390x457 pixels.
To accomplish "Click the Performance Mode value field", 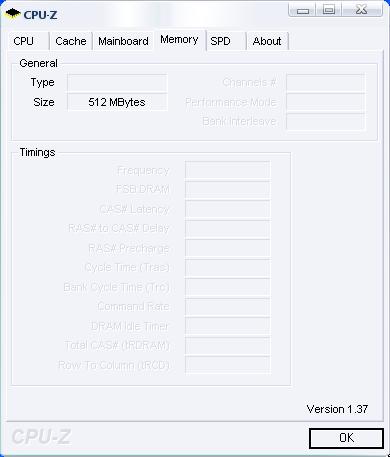I will [325, 102].
